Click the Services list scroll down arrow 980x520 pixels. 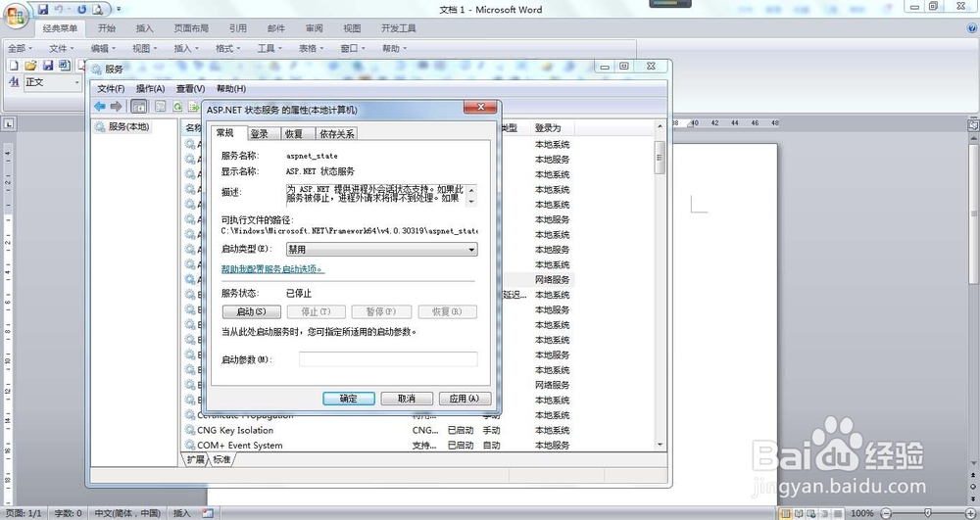click(x=660, y=445)
